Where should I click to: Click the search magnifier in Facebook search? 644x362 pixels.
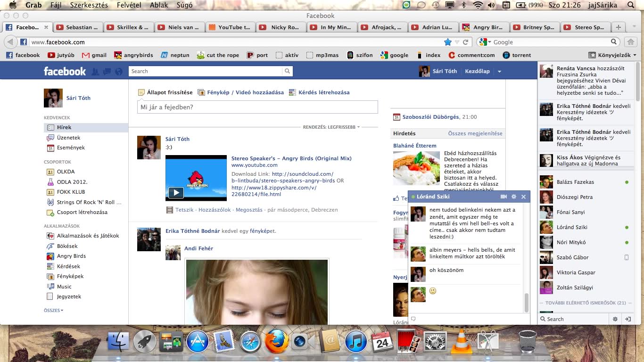(287, 71)
